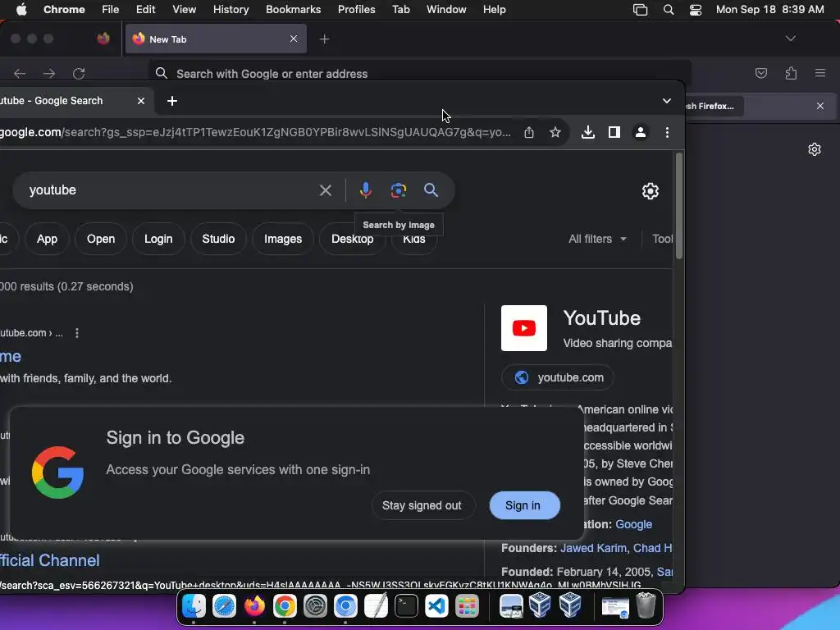The height and width of the screenshot is (630, 840).
Task: Open Visual Studio Code from dock
Action: (436, 606)
